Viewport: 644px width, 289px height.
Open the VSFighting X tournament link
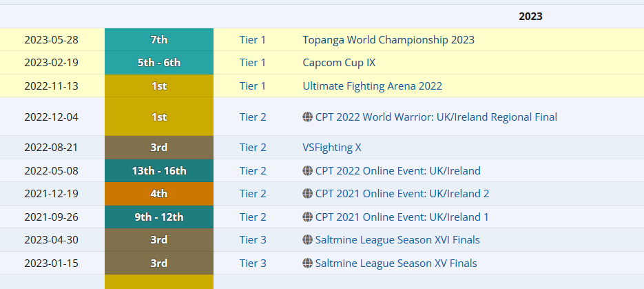[x=332, y=148]
